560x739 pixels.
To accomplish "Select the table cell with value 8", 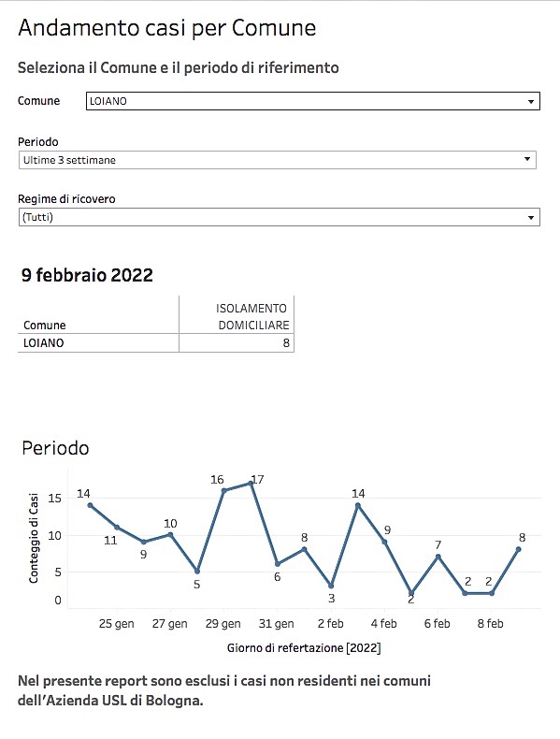I will point(237,342).
